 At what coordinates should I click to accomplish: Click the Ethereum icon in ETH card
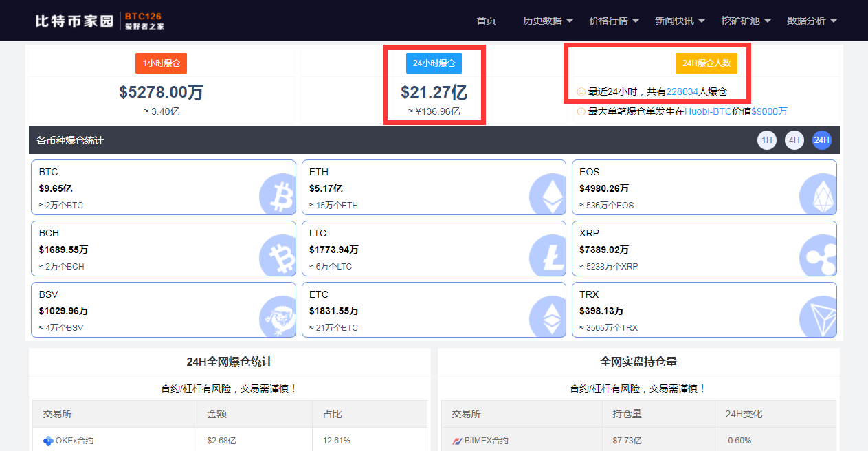pyautogui.click(x=548, y=194)
